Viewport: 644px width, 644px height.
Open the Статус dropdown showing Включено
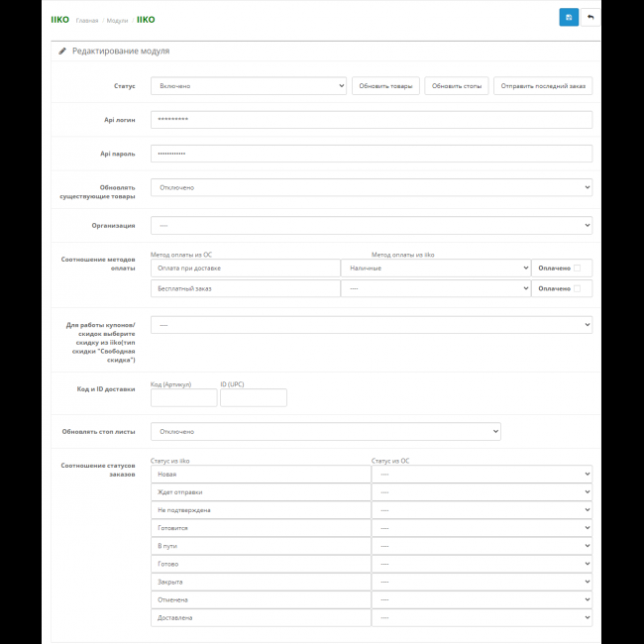248,86
